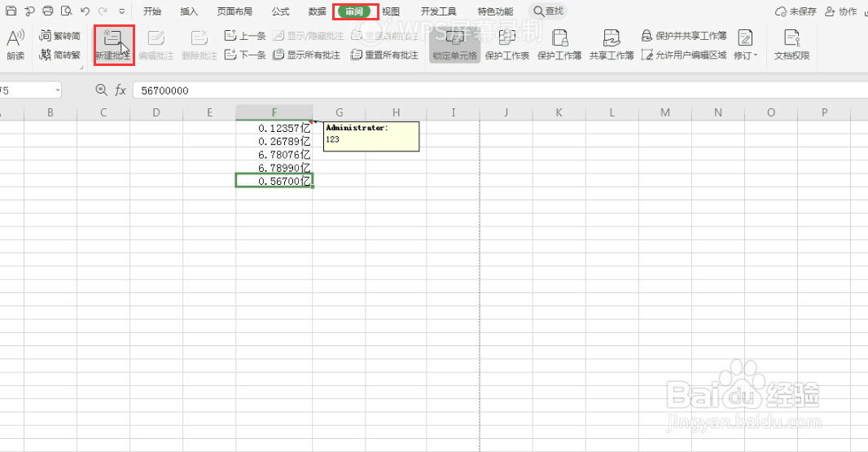The image size is (868, 452).
Task: Click the Save icon in quick access toolbar
Action: pos(11,11)
